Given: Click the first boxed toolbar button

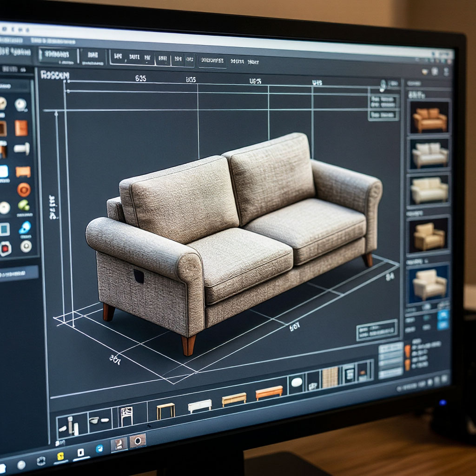Looking at the screenshot, I should (58, 56).
